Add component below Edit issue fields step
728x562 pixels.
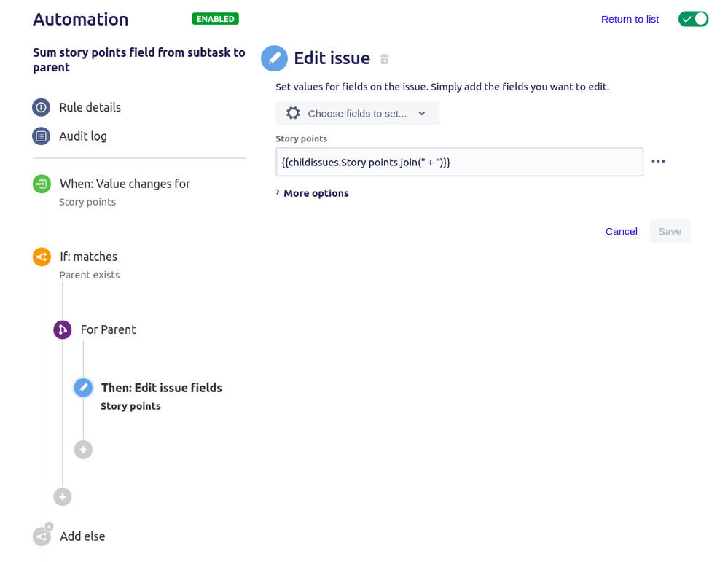tap(84, 450)
